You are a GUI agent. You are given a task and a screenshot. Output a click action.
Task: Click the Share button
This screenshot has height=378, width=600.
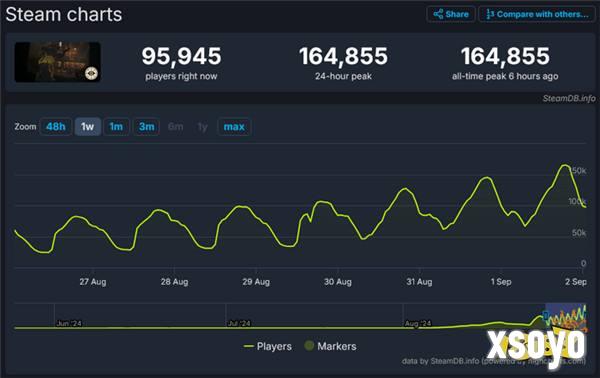pyautogui.click(x=451, y=15)
